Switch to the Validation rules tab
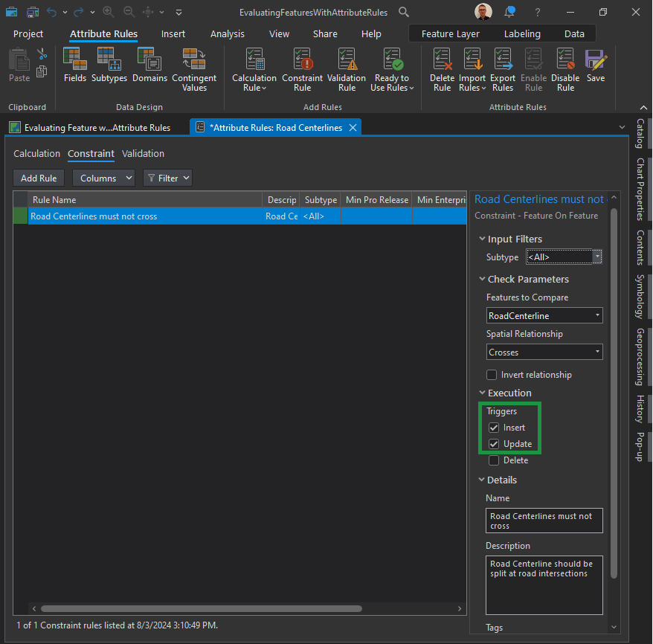 pyautogui.click(x=143, y=154)
